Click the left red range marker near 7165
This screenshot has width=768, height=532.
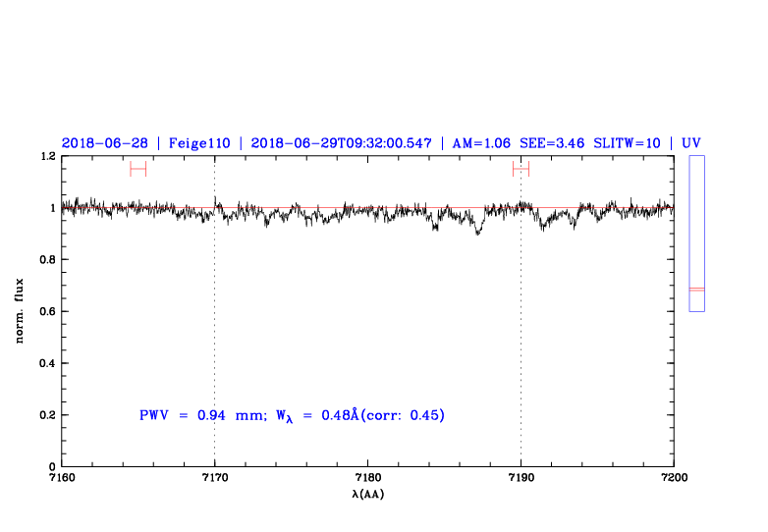137,169
